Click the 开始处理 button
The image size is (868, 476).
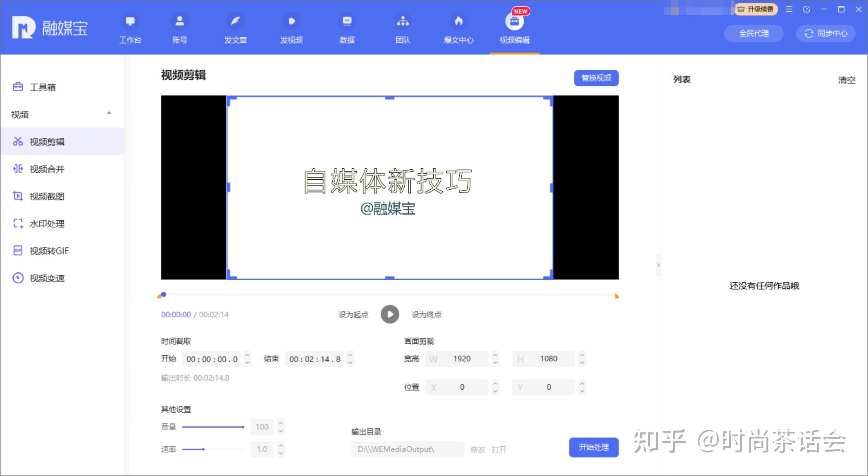(x=594, y=447)
